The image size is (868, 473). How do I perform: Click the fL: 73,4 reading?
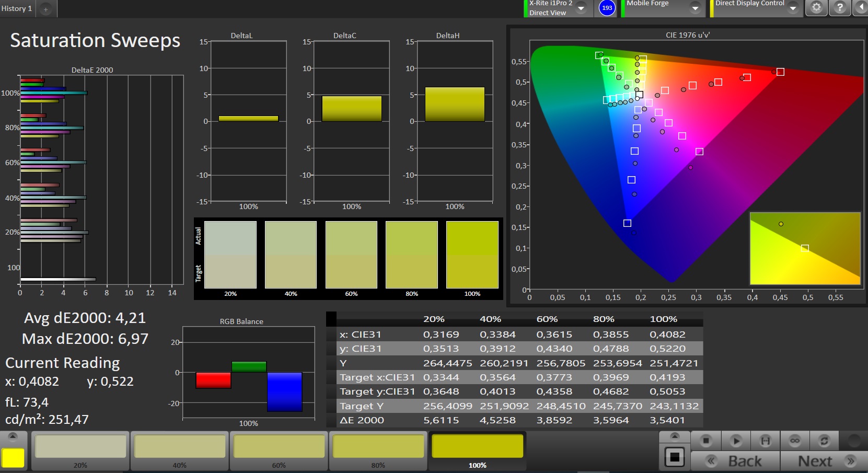[x=27, y=402]
